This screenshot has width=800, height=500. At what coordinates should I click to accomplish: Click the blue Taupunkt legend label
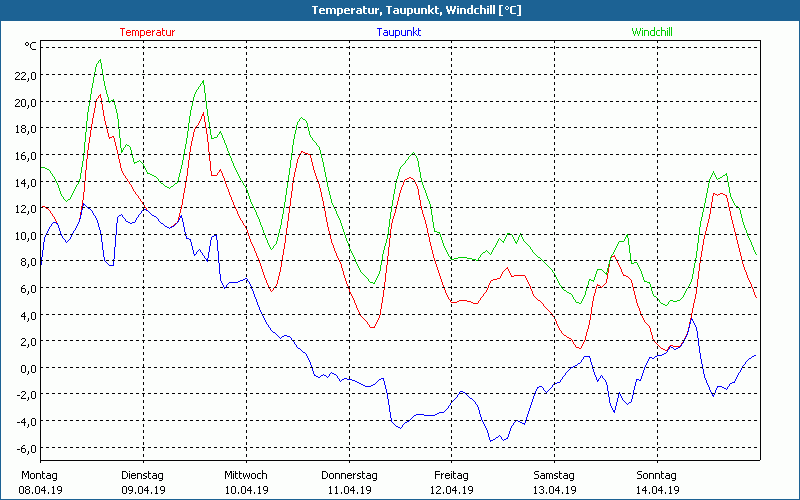398,32
